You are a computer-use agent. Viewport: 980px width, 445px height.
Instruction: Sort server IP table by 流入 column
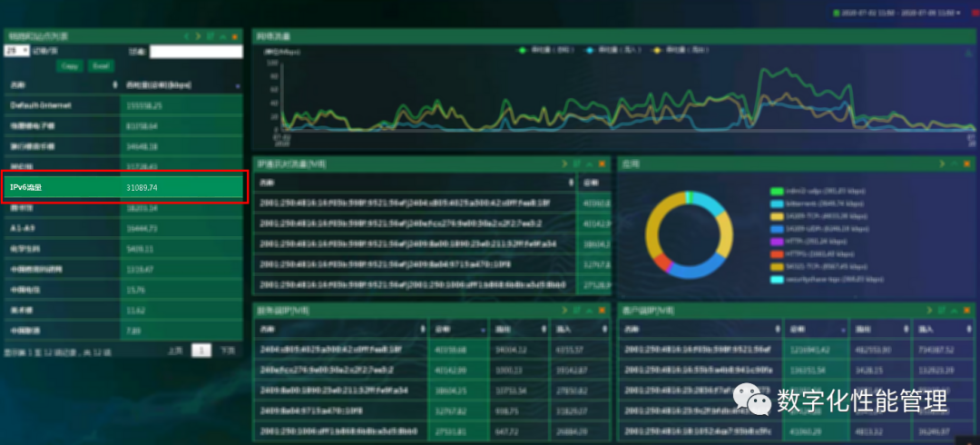604,329
